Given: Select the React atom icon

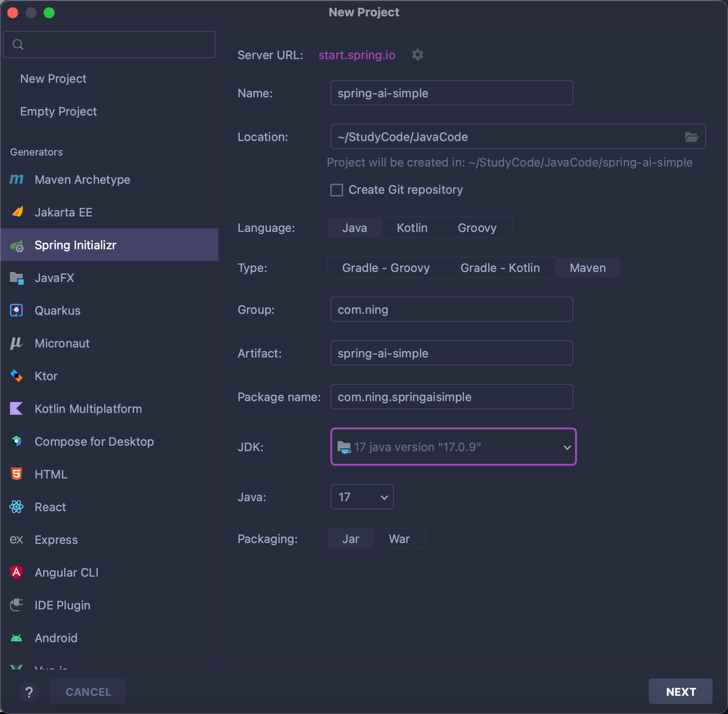Looking at the screenshot, I should click(x=16, y=507).
